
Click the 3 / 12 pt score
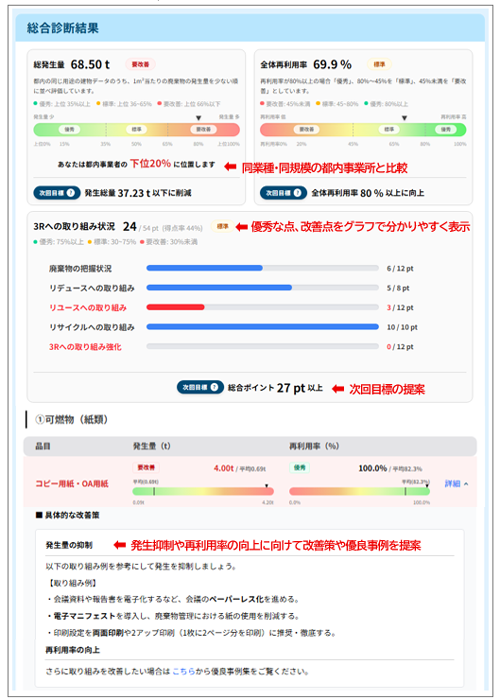(x=400, y=308)
